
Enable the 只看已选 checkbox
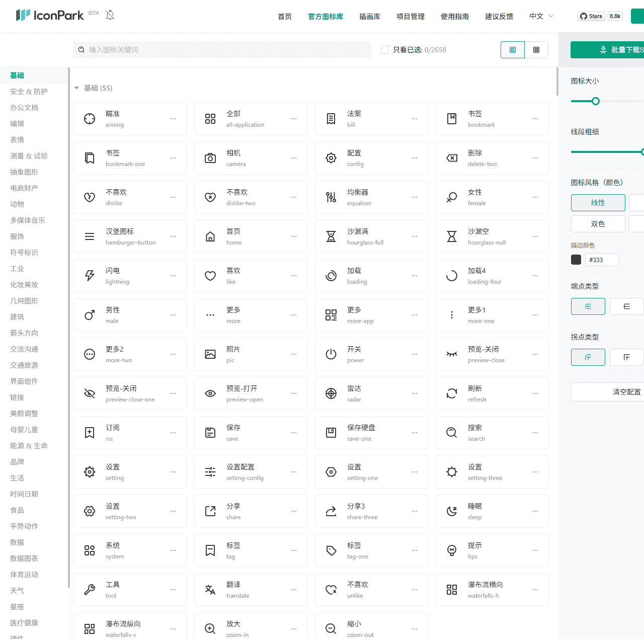(x=385, y=50)
